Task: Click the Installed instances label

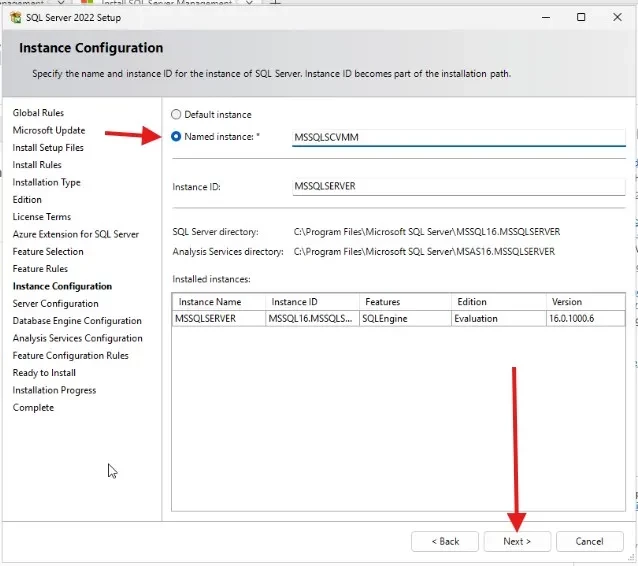Action: pyautogui.click(x=211, y=279)
